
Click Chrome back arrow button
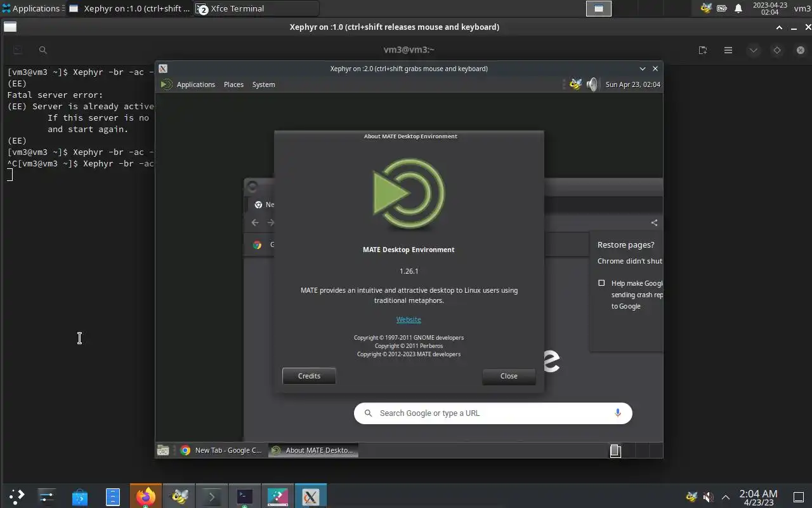[255, 222]
